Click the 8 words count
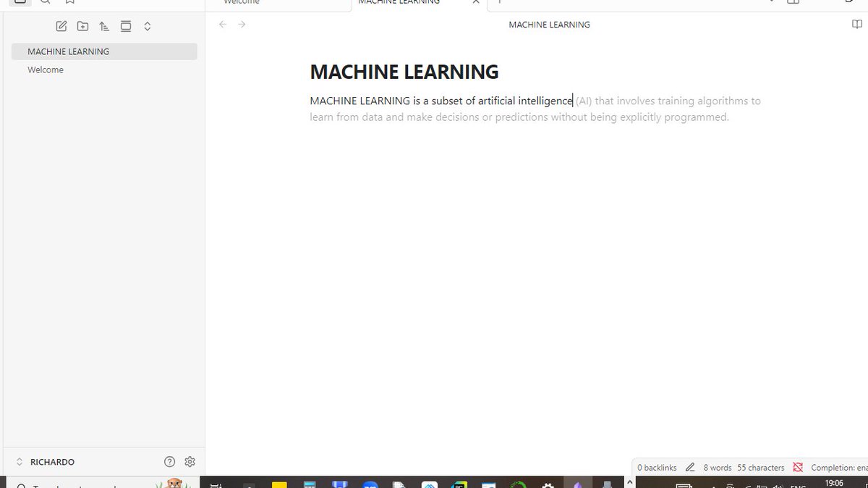The height and width of the screenshot is (488, 868). pos(717,468)
